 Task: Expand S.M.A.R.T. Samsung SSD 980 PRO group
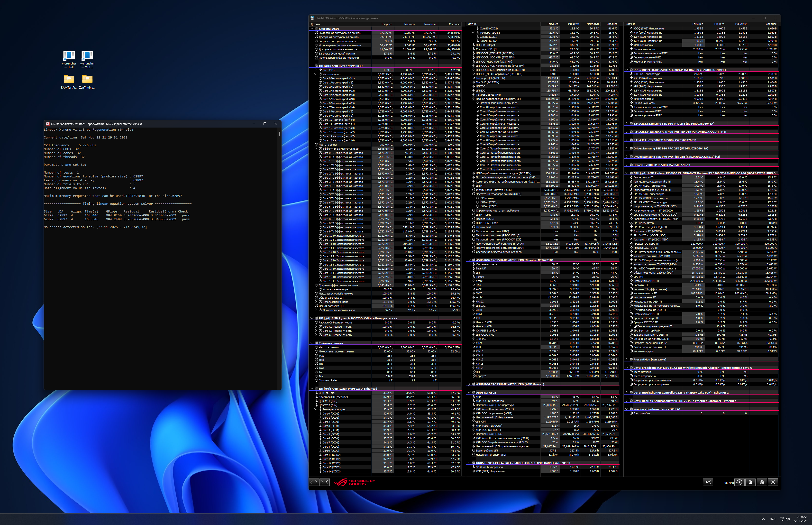(626, 124)
